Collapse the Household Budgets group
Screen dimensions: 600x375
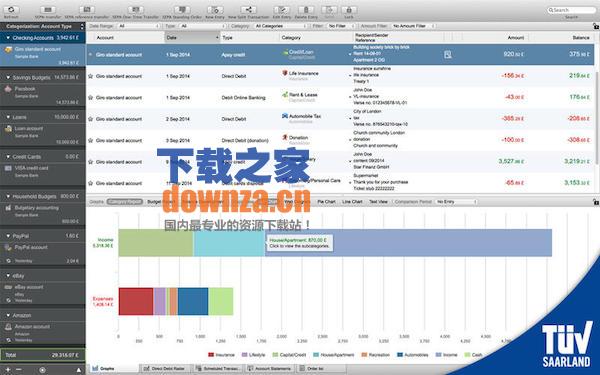tap(8, 196)
